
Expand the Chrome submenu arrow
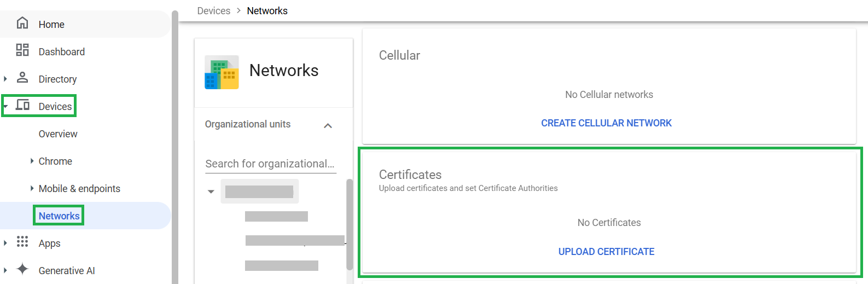coord(32,161)
